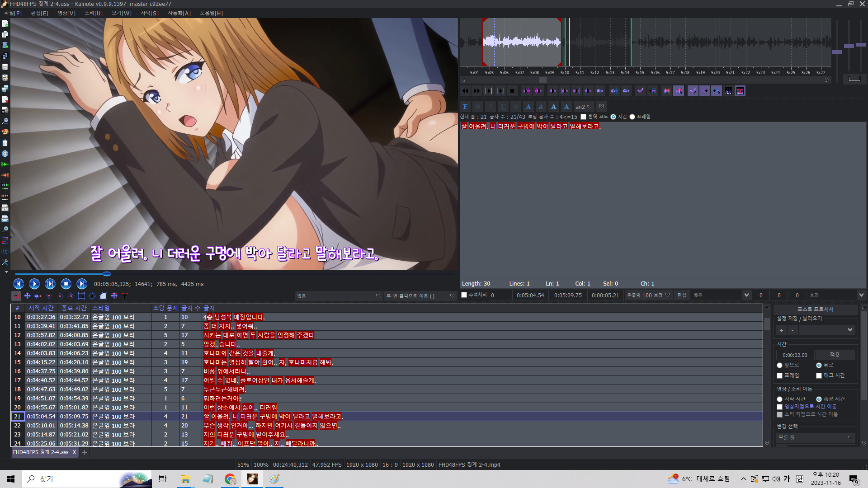
Task: Check the 주석처리 comment checkbox
Action: click(x=464, y=295)
